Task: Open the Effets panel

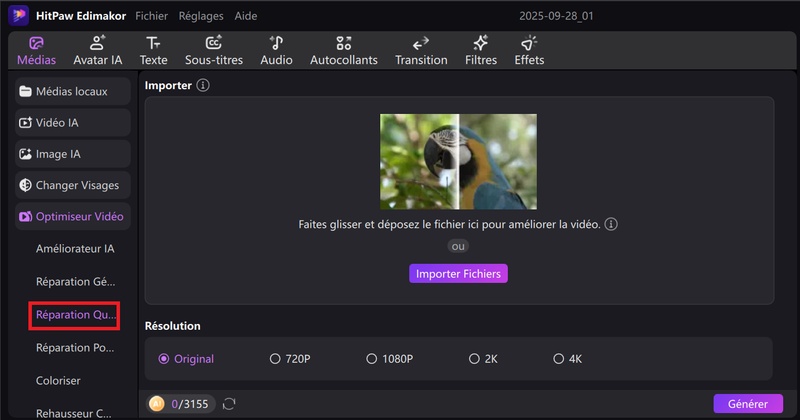Action: coord(529,51)
